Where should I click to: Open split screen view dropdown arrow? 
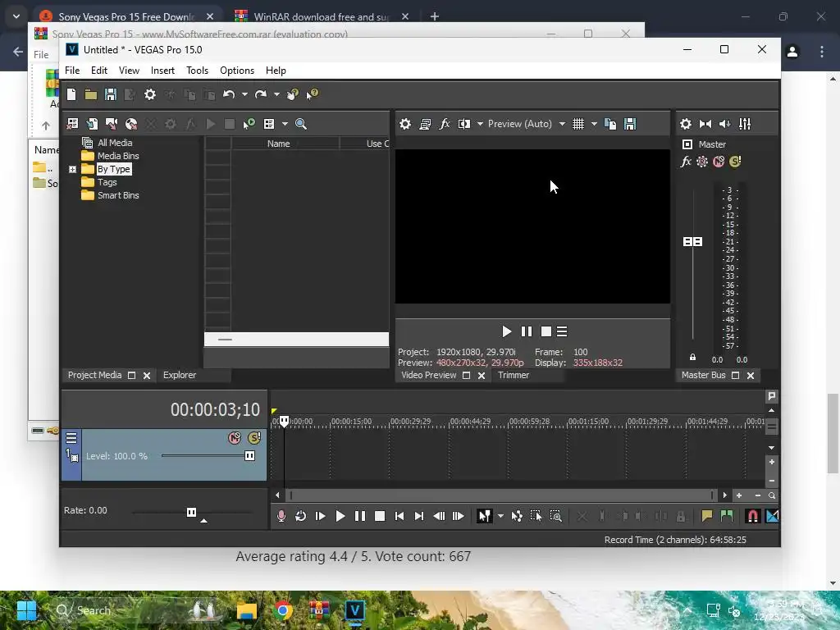click(x=480, y=124)
